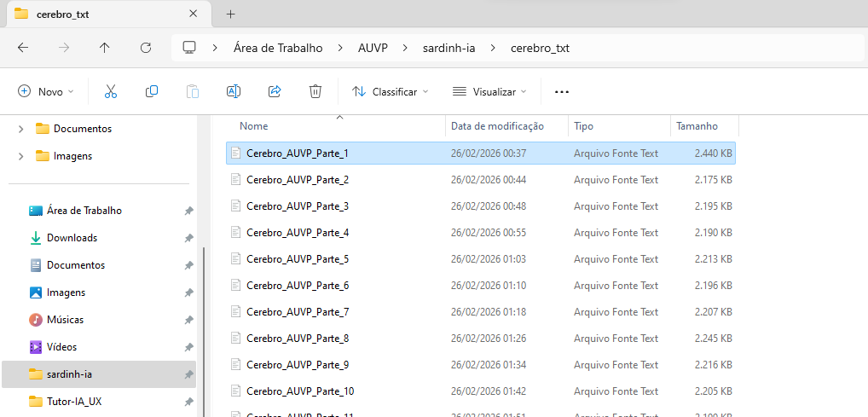Expand the Documentos tree node
This screenshot has height=417, width=868.
tap(21, 129)
